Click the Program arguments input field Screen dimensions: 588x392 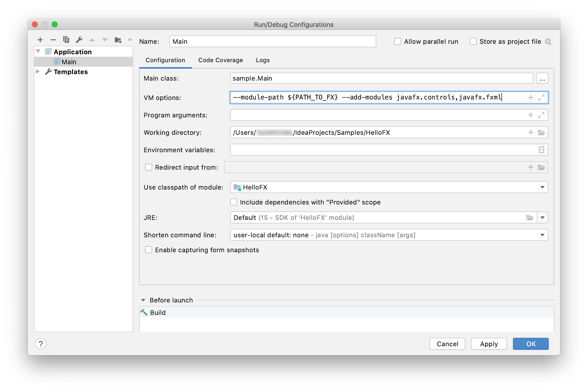coord(375,115)
